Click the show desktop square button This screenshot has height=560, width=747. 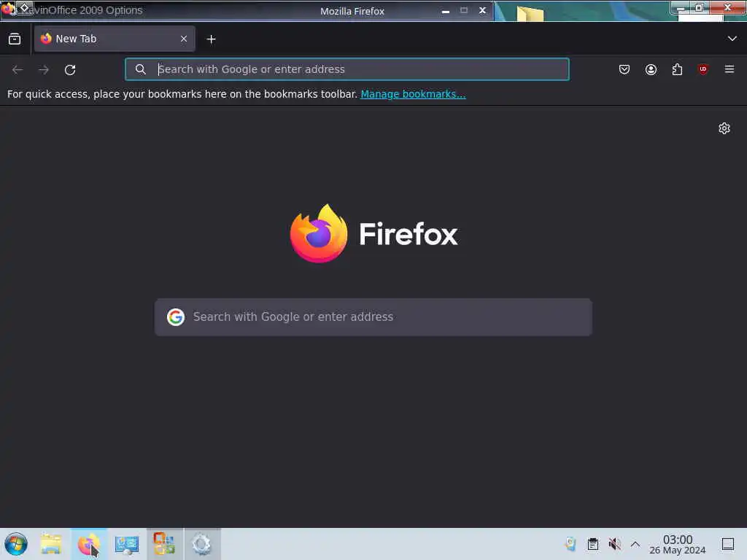728,544
